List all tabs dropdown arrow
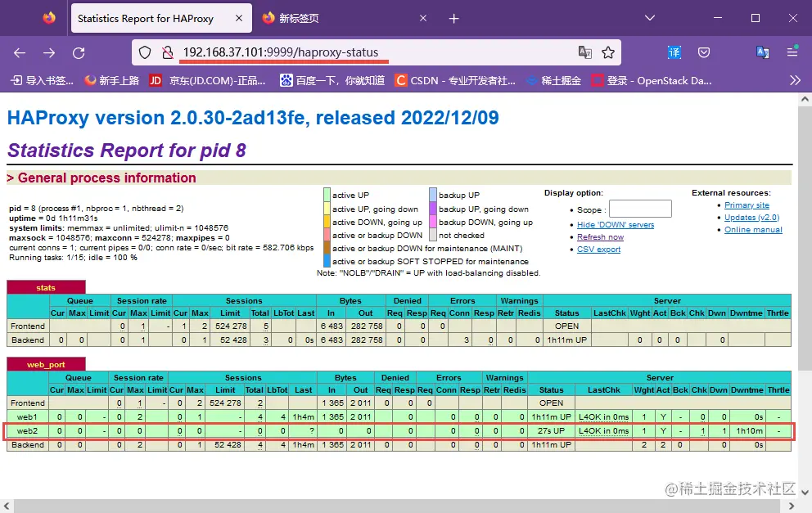Image resolution: width=812 pixels, height=513 pixels. 650,18
